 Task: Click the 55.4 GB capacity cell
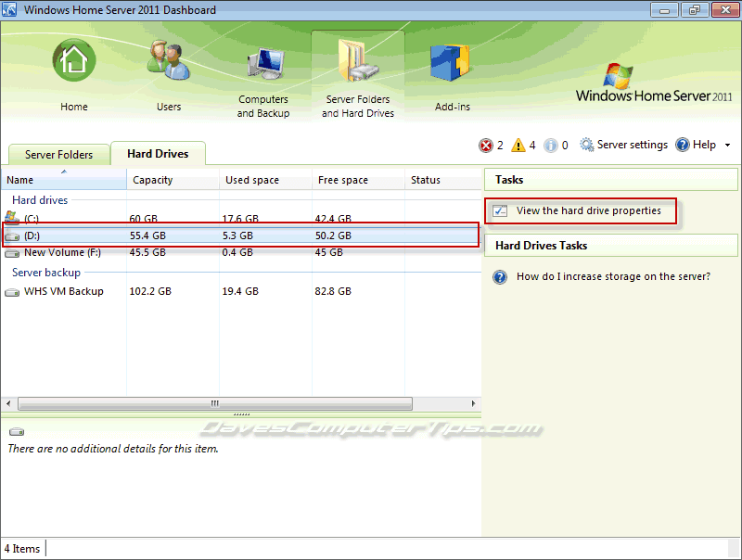point(147,235)
